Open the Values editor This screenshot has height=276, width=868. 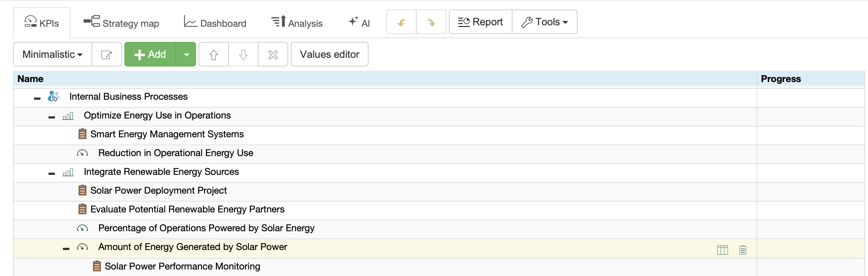pos(329,55)
